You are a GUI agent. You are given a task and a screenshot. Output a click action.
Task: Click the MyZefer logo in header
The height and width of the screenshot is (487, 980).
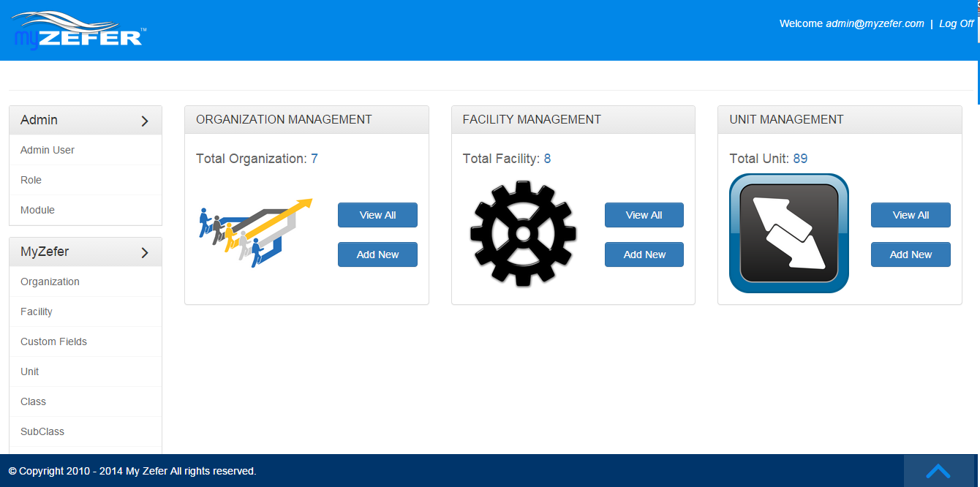pyautogui.click(x=78, y=31)
